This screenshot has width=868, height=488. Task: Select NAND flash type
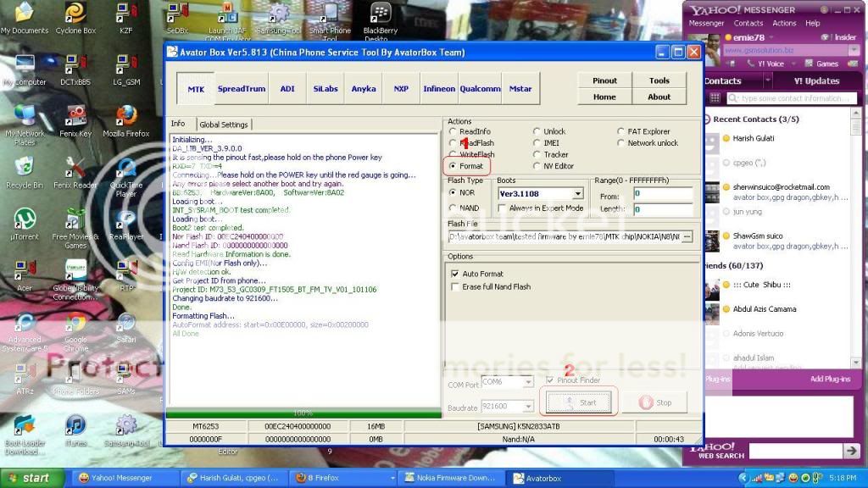453,208
